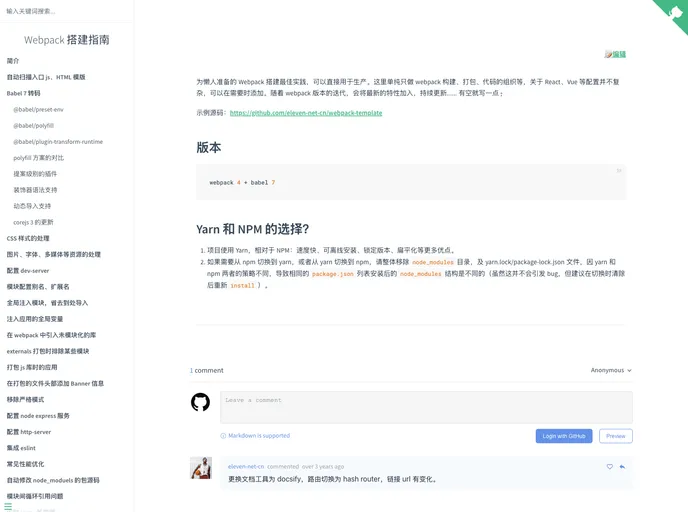Select 全局注入模块，省去到处导入 item
The height and width of the screenshot is (512, 688).
[x=47, y=303]
